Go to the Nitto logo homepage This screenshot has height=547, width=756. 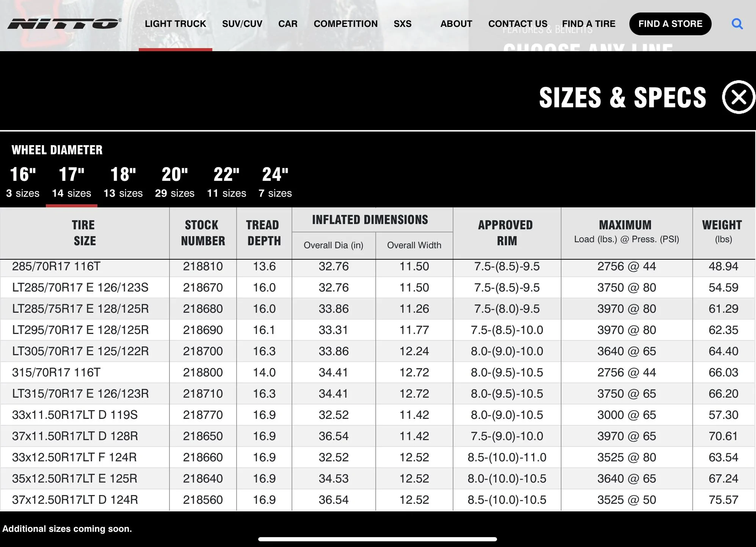click(x=64, y=24)
